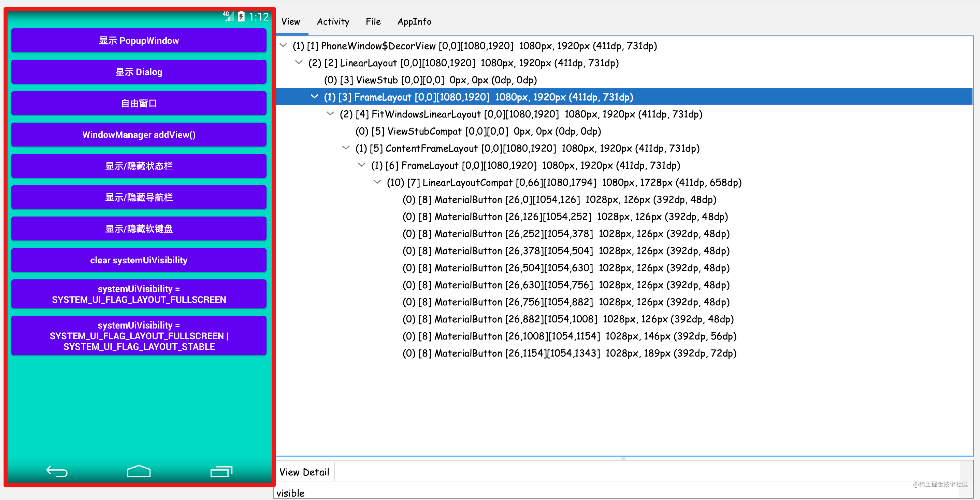This screenshot has height=500, width=980.
Task: Tap the clear systemUiVisibility button
Action: point(139,260)
